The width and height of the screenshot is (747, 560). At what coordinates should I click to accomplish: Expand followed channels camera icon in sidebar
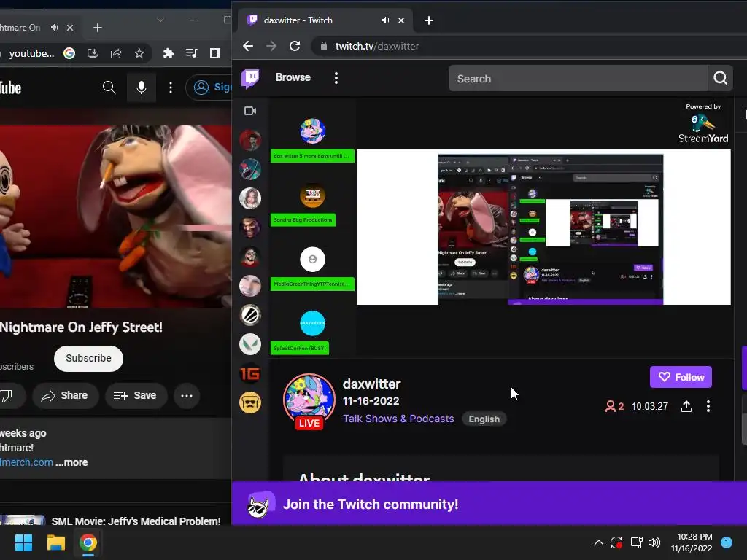[250, 111]
